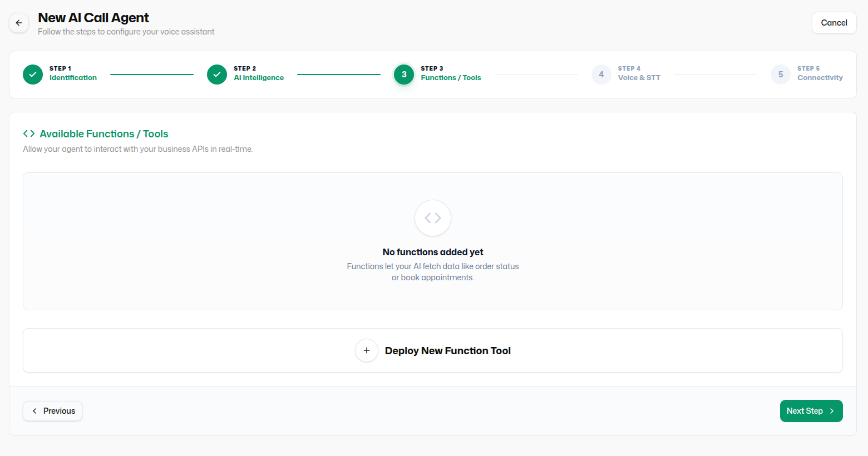Image resolution: width=868 pixels, height=456 pixels.
Task: Select Step 1 green checkmark circle
Action: click(x=33, y=75)
